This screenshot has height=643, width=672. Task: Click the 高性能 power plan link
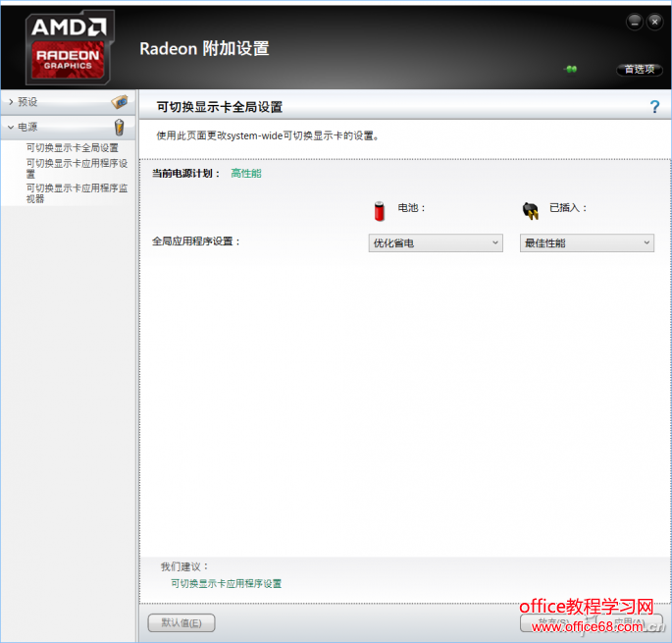(x=246, y=174)
